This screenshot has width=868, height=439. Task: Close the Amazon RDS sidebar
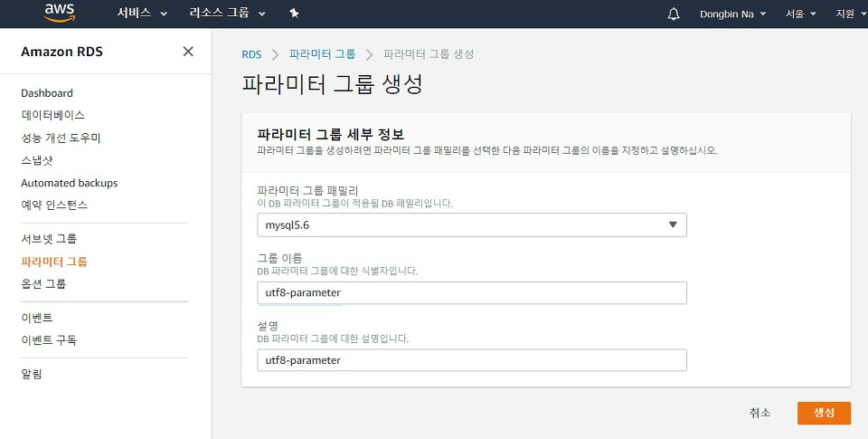(x=188, y=52)
